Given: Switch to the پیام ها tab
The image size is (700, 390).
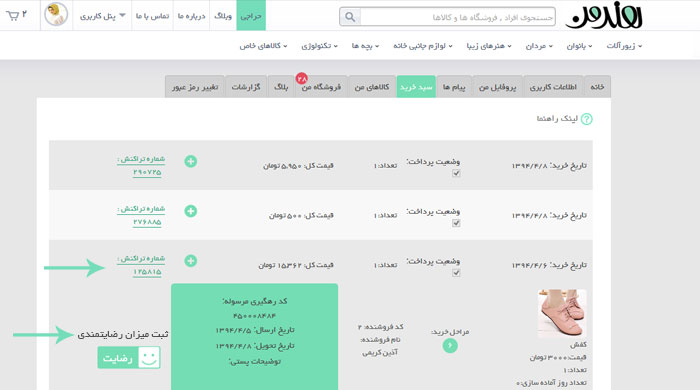Looking at the screenshot, I should point(454,87).
